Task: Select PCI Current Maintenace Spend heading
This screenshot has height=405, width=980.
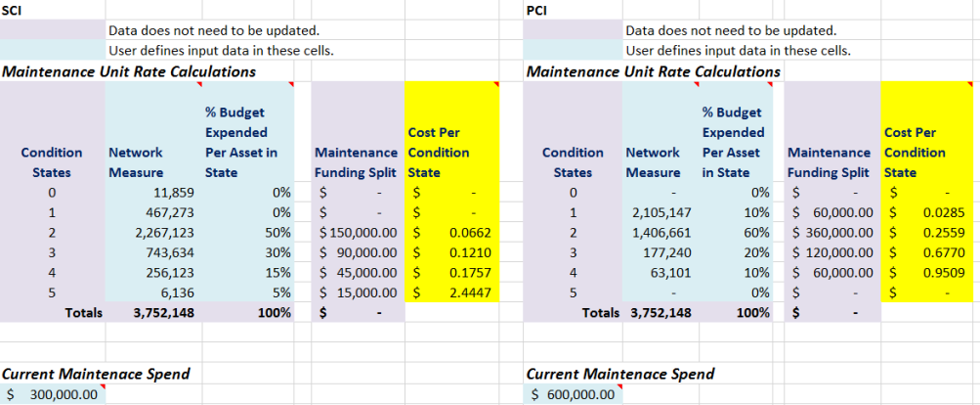Action: pyautogui.click(x=620, y=375)
